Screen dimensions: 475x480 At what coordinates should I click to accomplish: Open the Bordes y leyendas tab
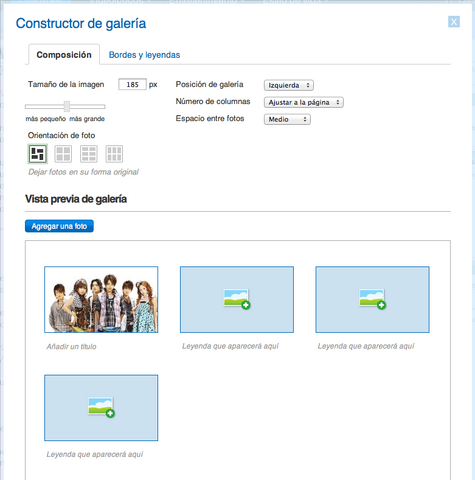144,55
